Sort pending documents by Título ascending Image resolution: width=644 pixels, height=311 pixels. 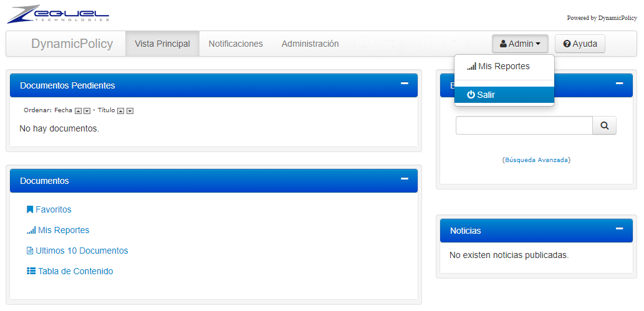(x=121, y=111)
